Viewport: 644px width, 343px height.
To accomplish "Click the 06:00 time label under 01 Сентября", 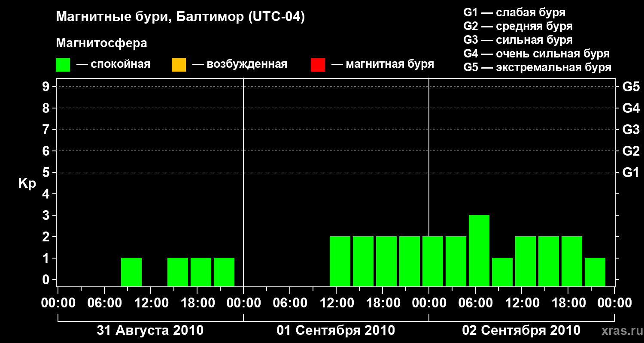I will [290, 303].
